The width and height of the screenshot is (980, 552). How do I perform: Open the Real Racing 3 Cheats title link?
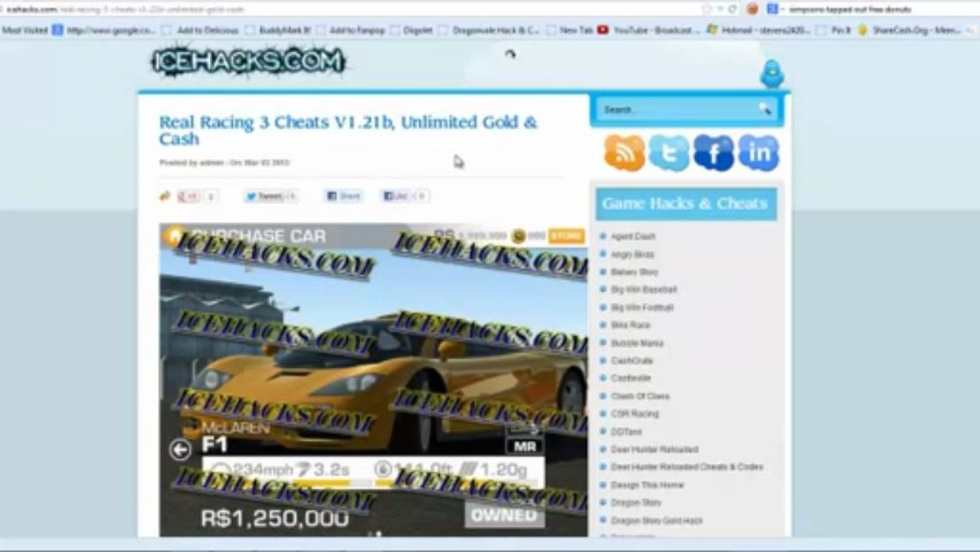[x=348, y=130]
